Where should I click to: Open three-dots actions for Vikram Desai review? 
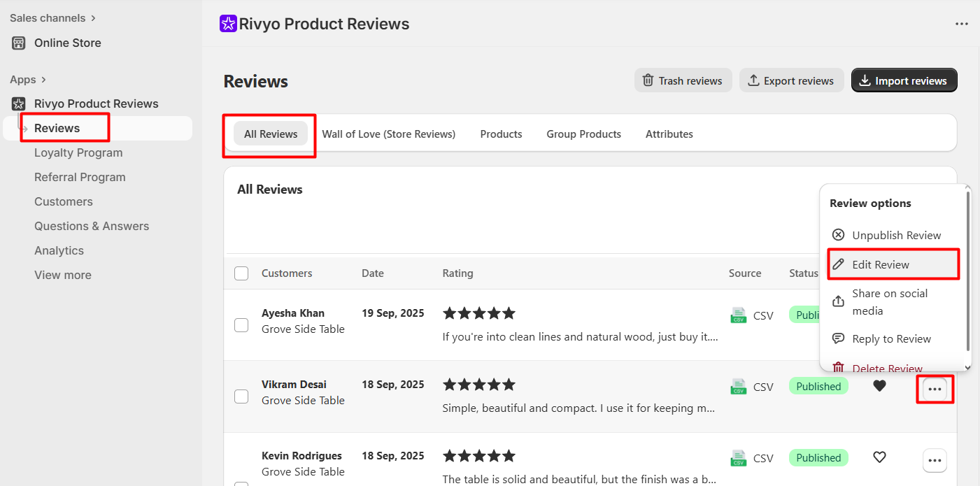(935, 389)
